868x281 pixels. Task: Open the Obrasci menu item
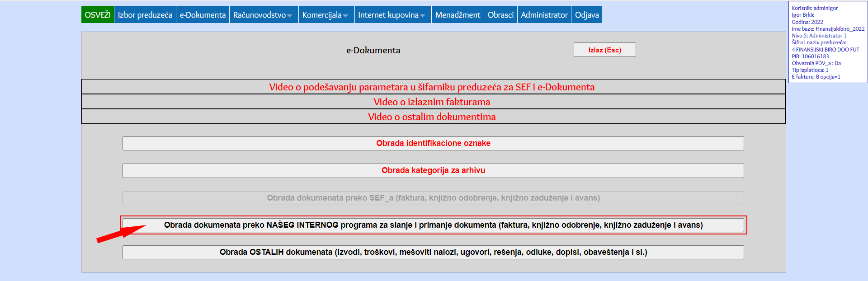(500, 14)
